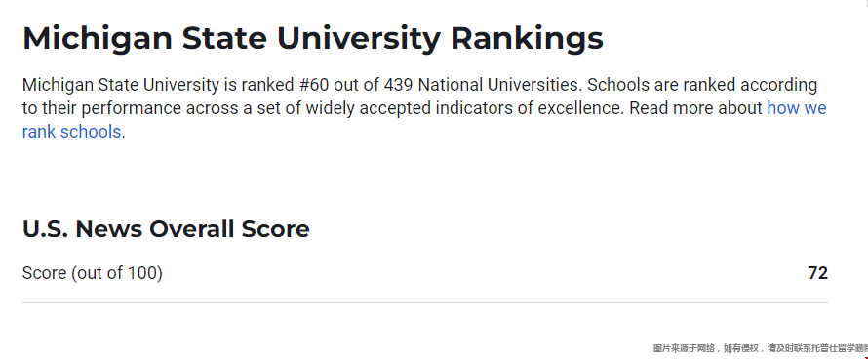Select the U.S. News Overall Score heading
868x359 pixels.
166,229
